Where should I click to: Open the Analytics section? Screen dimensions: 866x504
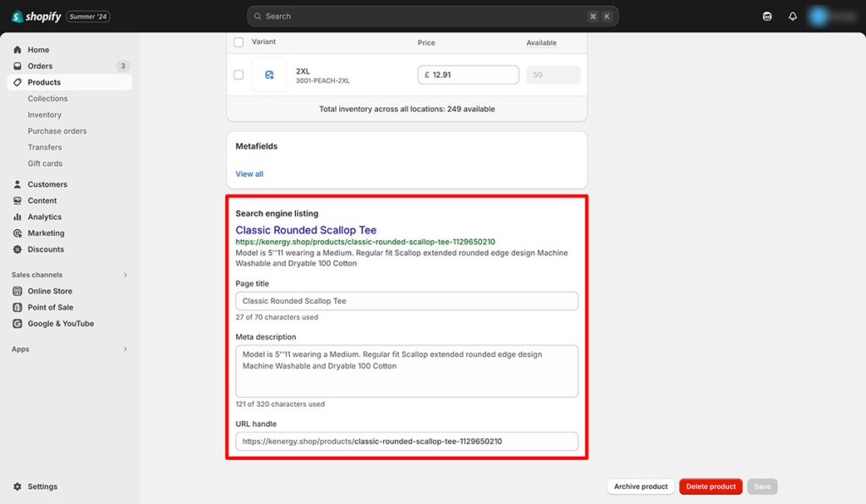(19, 216)
